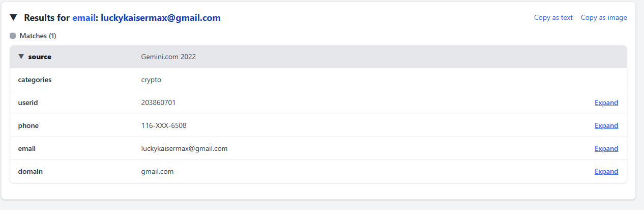Screen dimensions: 644x210
Task: Click the 'categories' field label
Action: 35,80
